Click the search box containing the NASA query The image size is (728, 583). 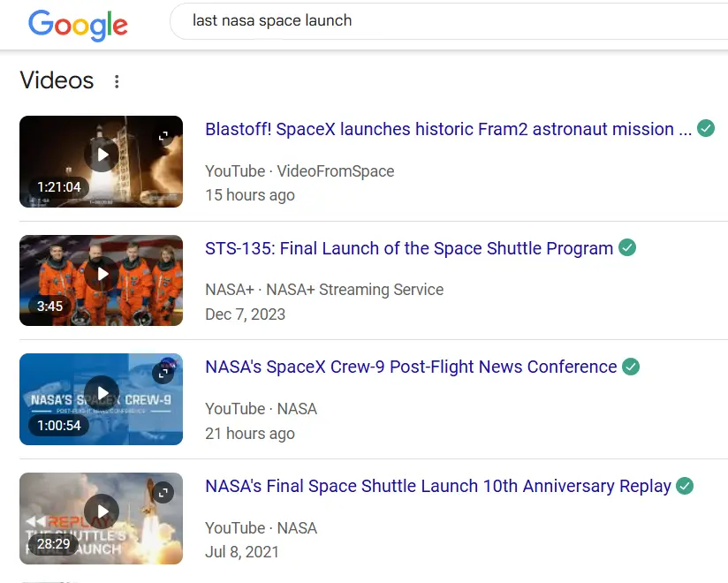(x=442, y=21)
